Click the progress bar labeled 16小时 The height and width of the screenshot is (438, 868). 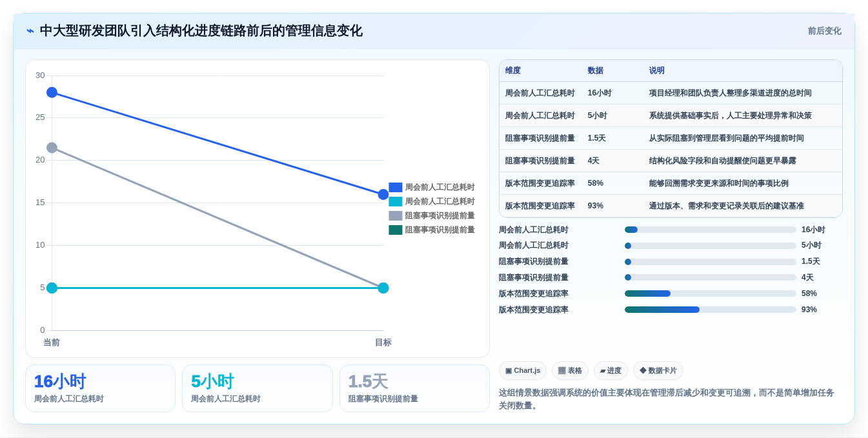click(711, 230)
